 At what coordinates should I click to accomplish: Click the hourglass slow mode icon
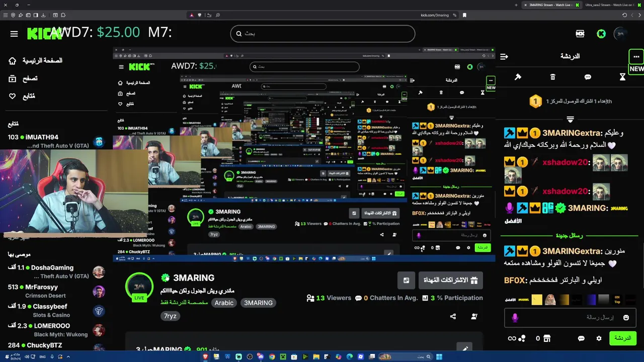click(x=622, y=77)
